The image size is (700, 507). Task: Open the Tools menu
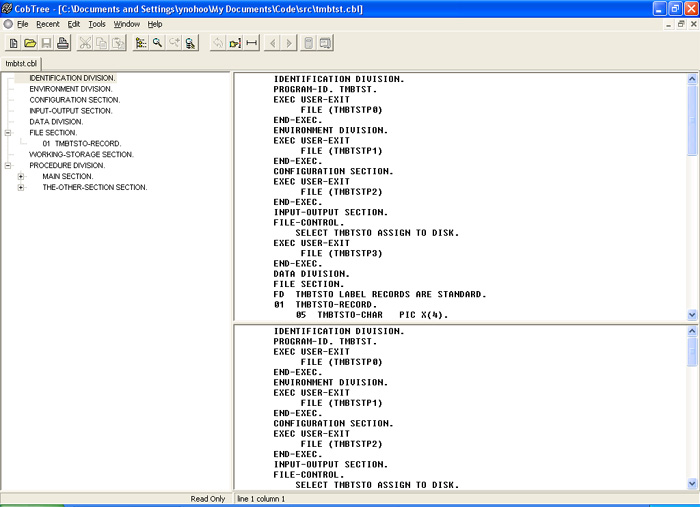97,24
